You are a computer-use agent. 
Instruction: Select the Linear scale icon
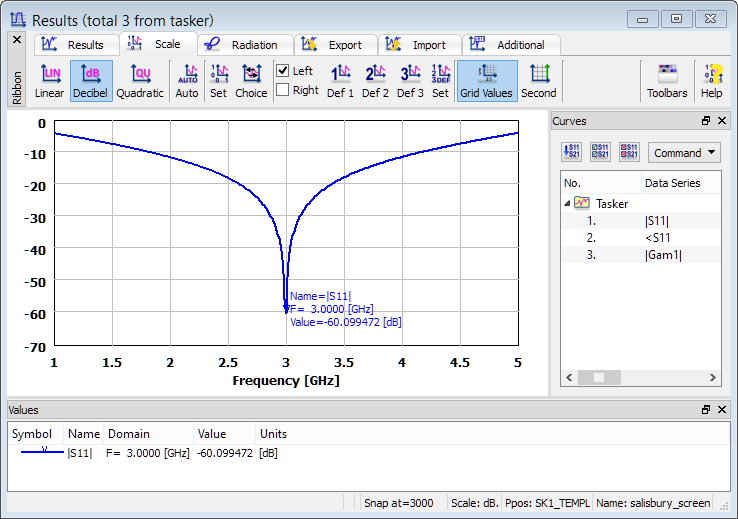(x=49, y=81)
